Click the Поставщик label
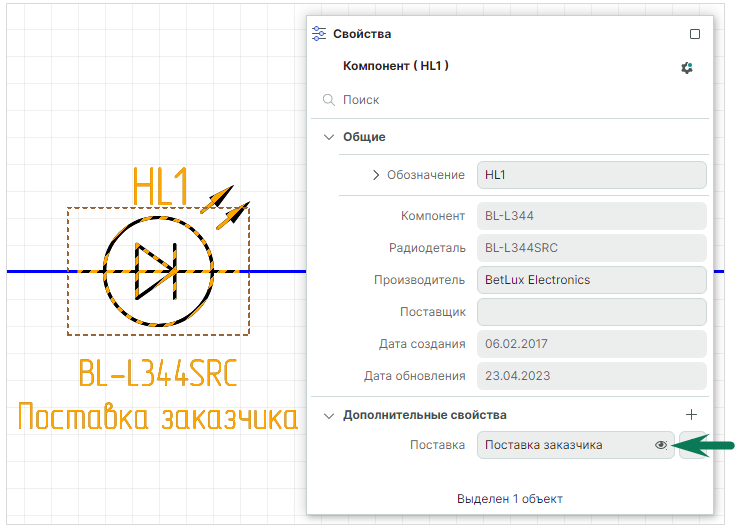The height and width of the screenshot is (529, 740). point(433,312)
